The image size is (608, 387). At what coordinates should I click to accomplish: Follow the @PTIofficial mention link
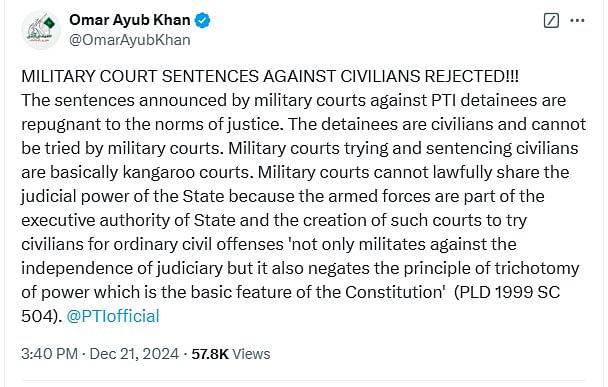[x=113, y=316]
